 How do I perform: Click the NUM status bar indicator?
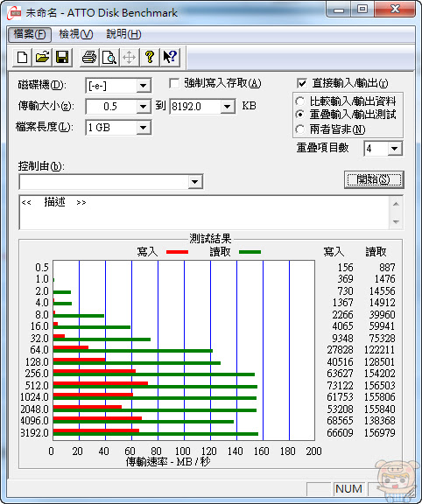[x=348, y=489]
